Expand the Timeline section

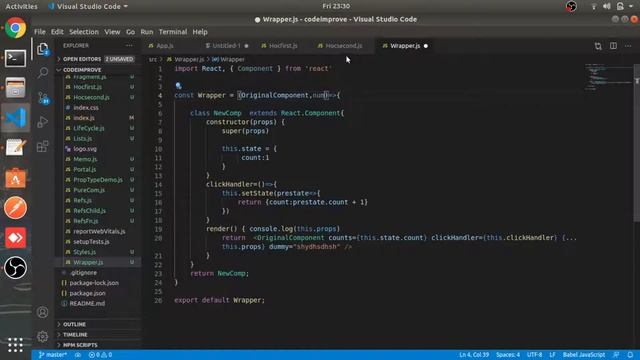point(98,334)
